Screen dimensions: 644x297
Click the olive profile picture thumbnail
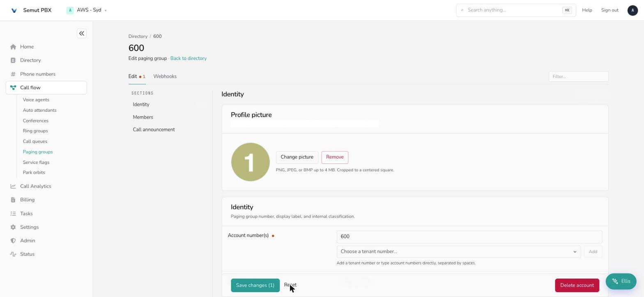pyautogui.click(x=250, y=162)
